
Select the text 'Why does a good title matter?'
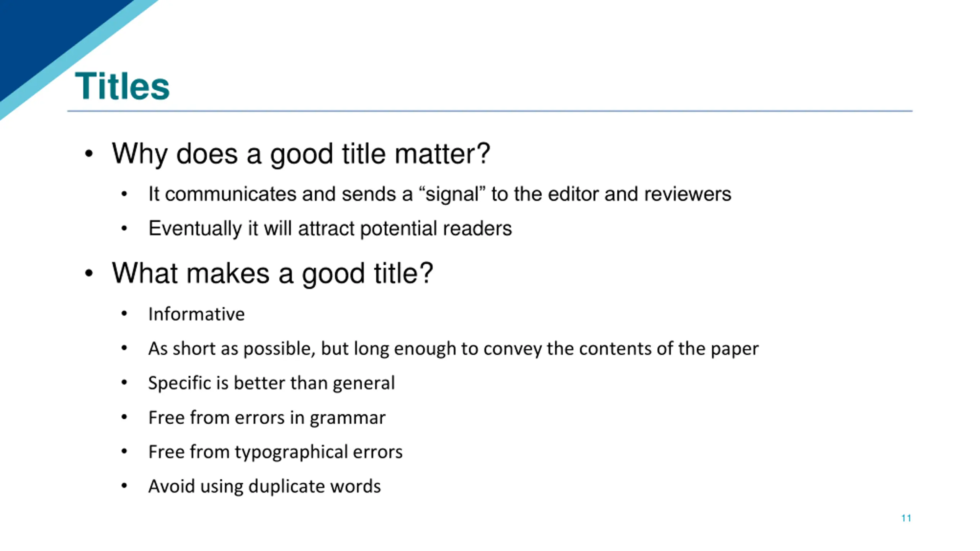[x=301, y=154]
